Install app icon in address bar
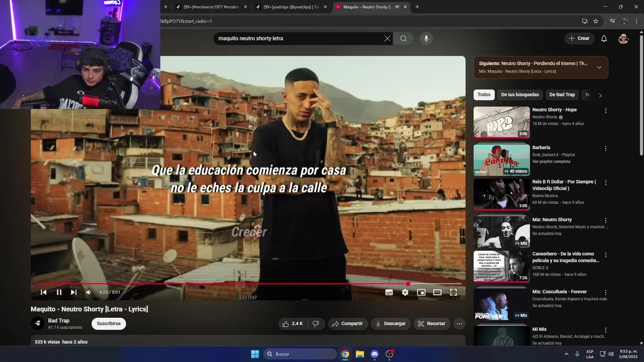 pyautogui.click(x=585, y=21)
